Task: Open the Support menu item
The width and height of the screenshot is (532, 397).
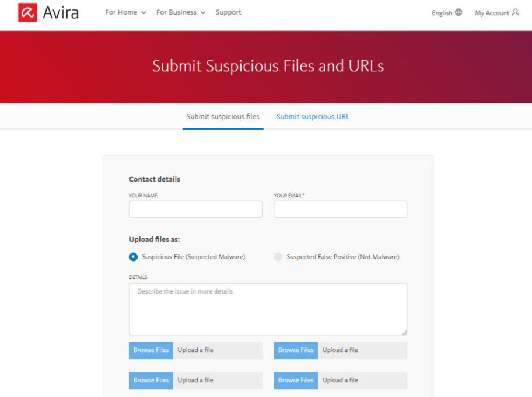Action: (228, 12)
